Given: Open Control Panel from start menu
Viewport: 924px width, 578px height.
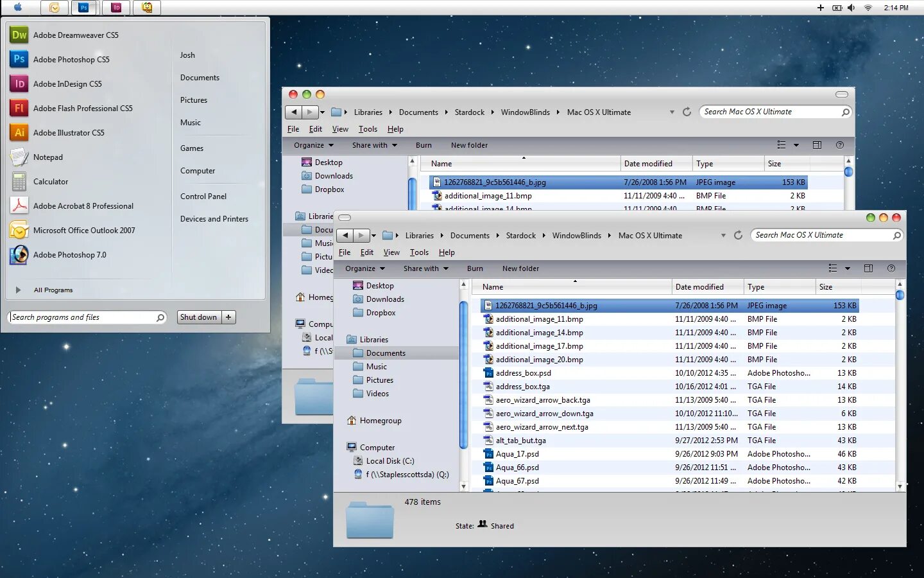Looking at the screenshot, I should coord(203,197).
